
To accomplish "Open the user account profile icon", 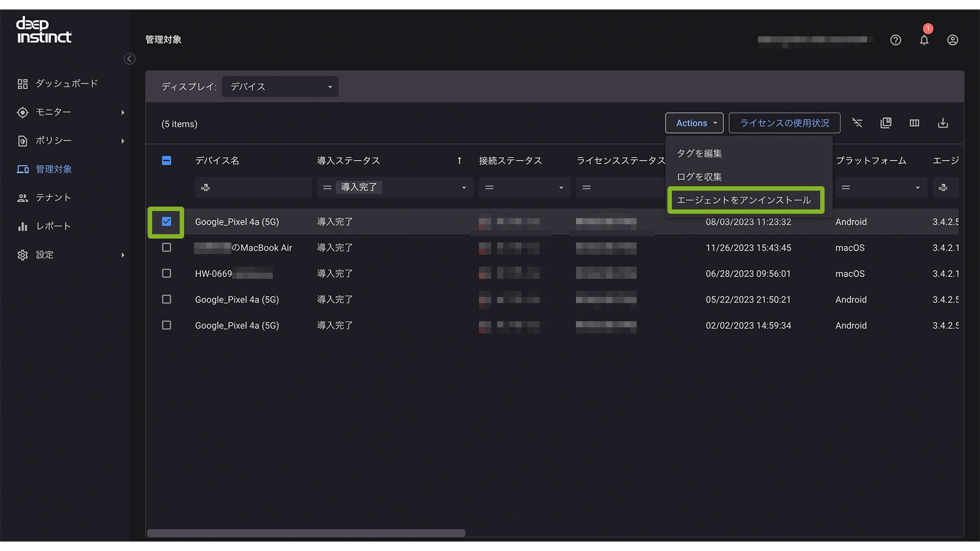I will point(952,40).
